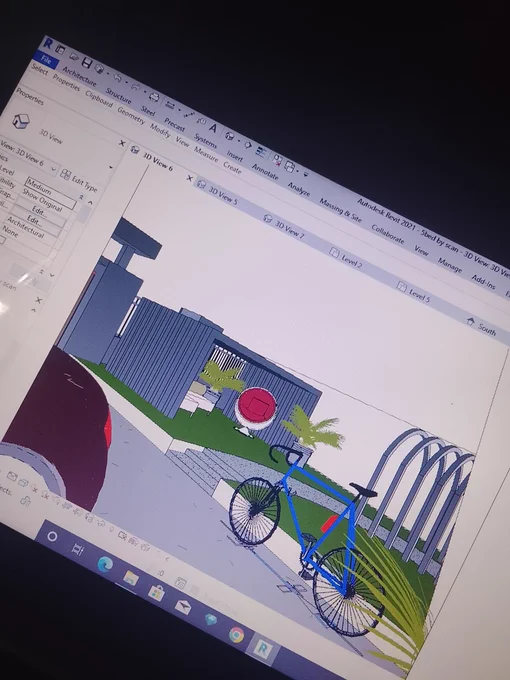Redo with the redo arrow icon

(x=136, y=87)
